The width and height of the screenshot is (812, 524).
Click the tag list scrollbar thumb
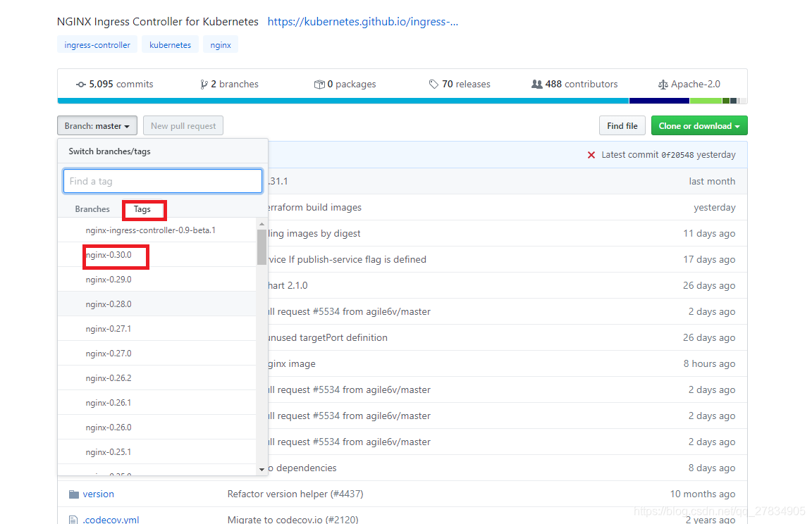[x=262, y=247]
